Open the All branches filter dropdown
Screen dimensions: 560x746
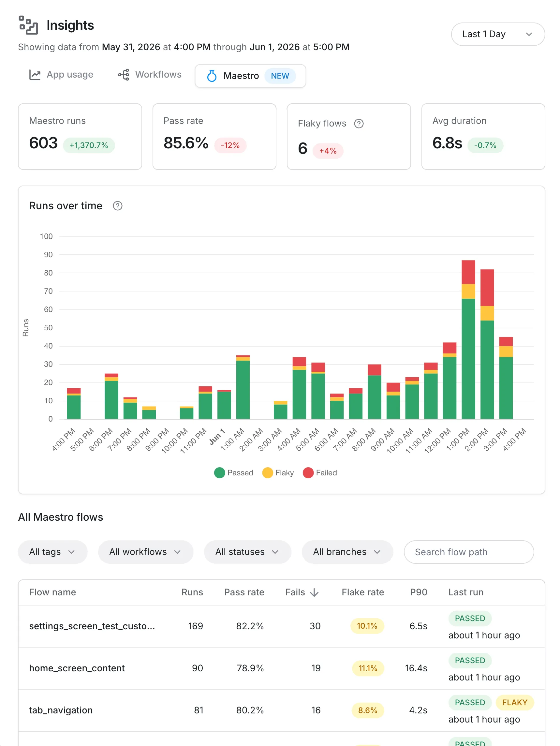pyautogui.click(x=347, y=552)
